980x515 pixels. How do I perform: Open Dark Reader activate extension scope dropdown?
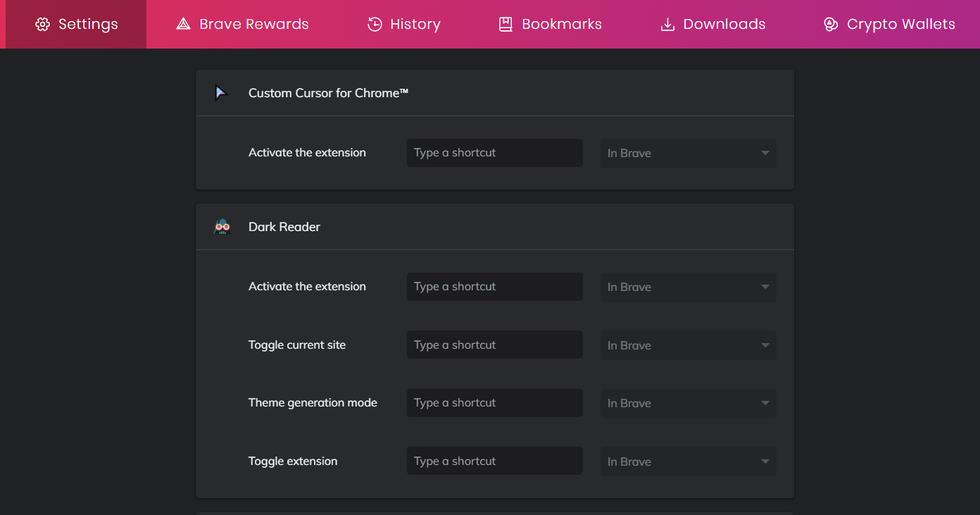[x=689, y=287]
